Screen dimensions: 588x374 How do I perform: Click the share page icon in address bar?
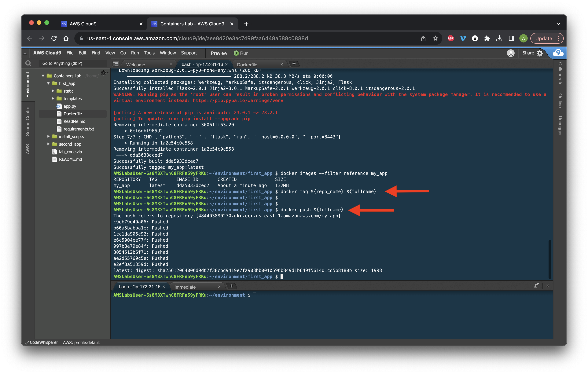coord(423,38)
